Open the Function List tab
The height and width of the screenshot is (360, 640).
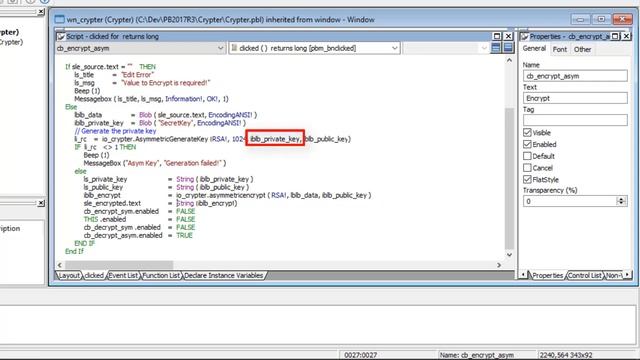click(161, 276)
